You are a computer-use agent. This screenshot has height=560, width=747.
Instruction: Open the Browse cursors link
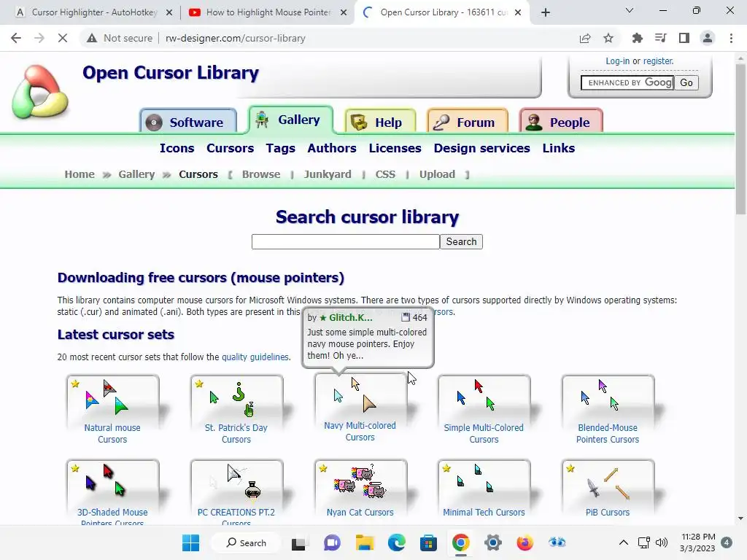click(261, 174)
